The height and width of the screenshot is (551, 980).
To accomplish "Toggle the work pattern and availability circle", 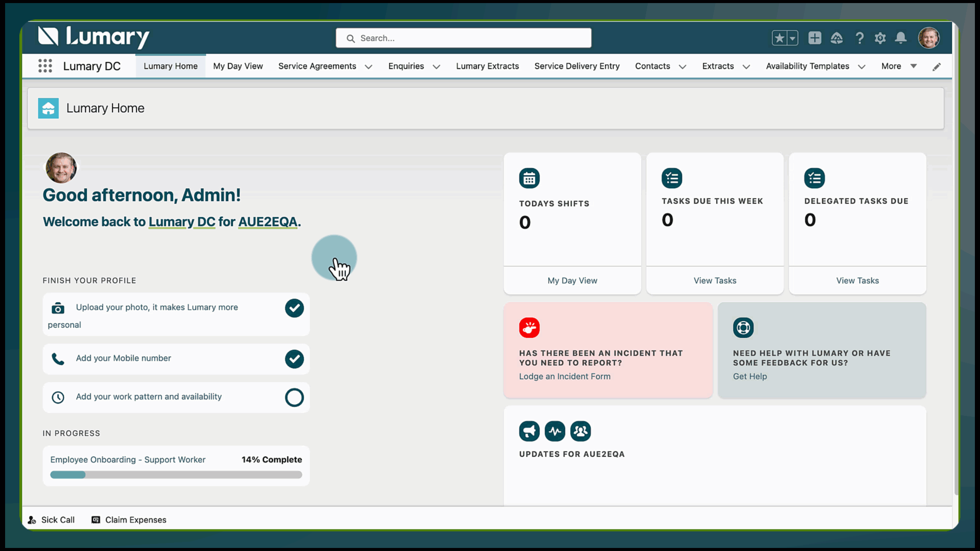I will click(294, 397).
